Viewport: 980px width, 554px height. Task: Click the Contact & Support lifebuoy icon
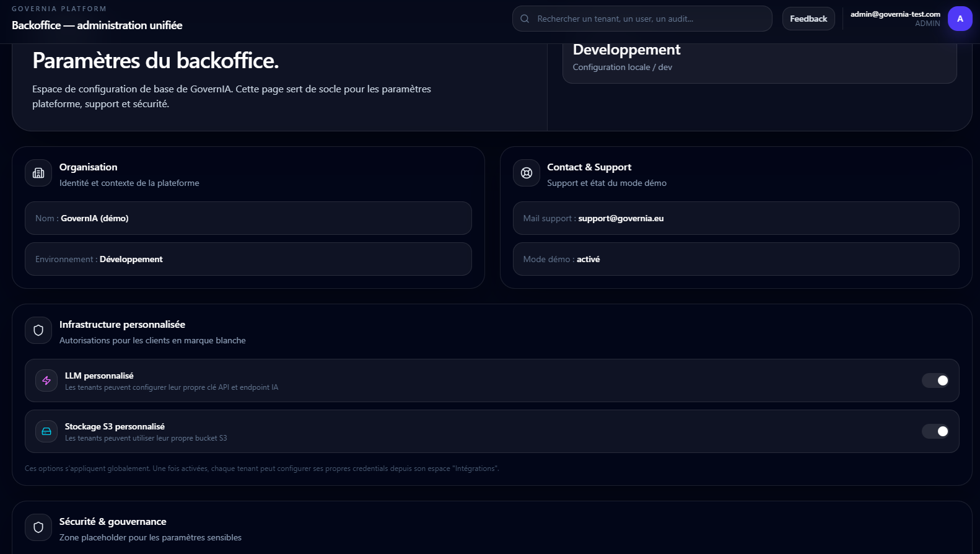[x=527, y=173]
